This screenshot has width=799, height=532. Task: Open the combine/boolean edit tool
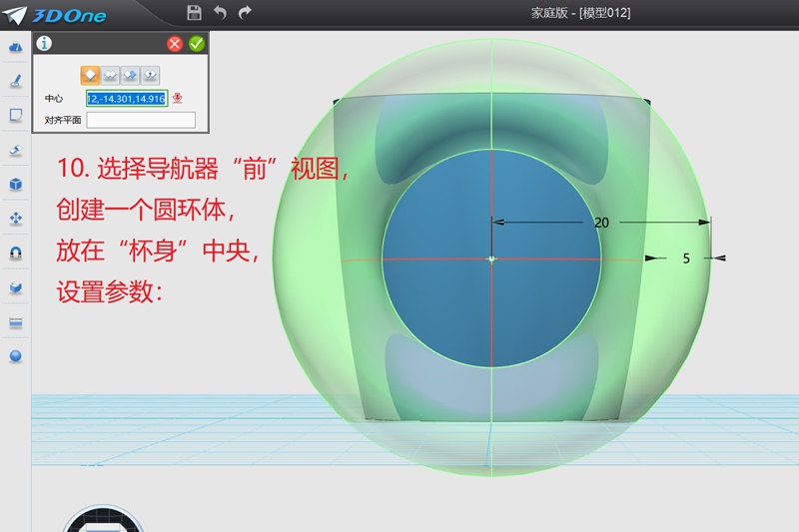tap(16, 287)
